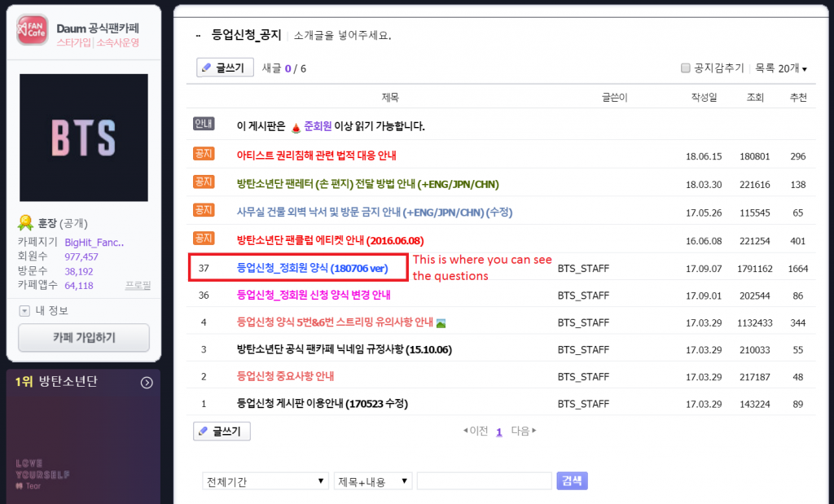Image resolution: width=834 pixels, height=504 pixels.
Task: Click the Fan Cafe logo icon
Action: pyautogui.click(x=33, y=33)
